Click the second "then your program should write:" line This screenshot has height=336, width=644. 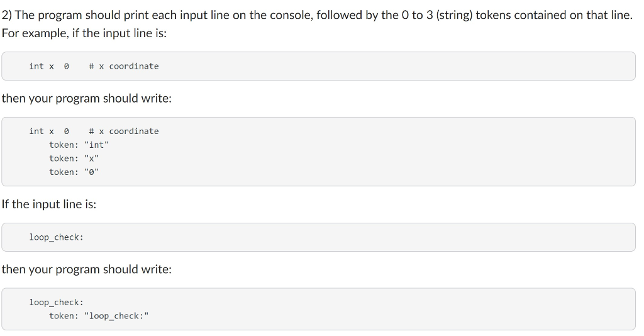pyautogui.click(x=87, y=269)
